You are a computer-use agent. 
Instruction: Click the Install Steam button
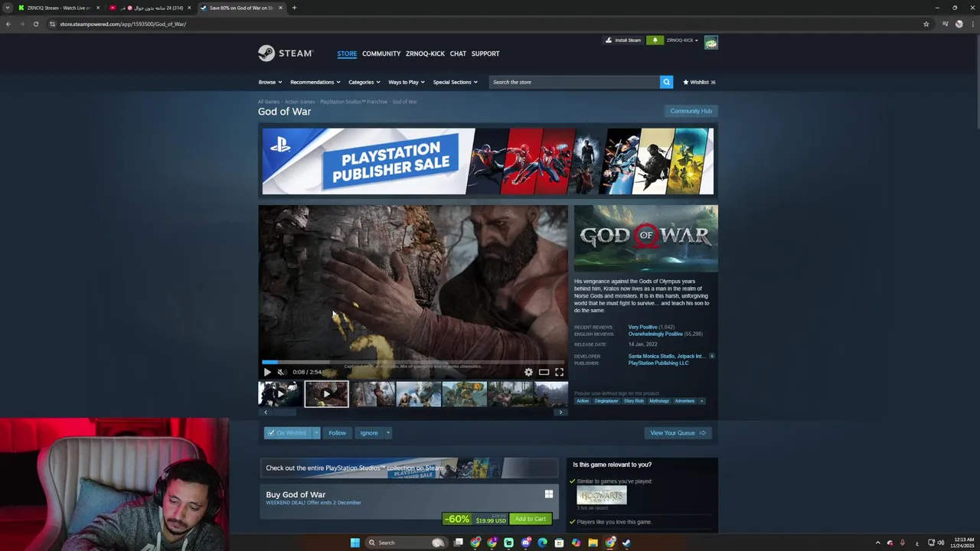(623, 40)
